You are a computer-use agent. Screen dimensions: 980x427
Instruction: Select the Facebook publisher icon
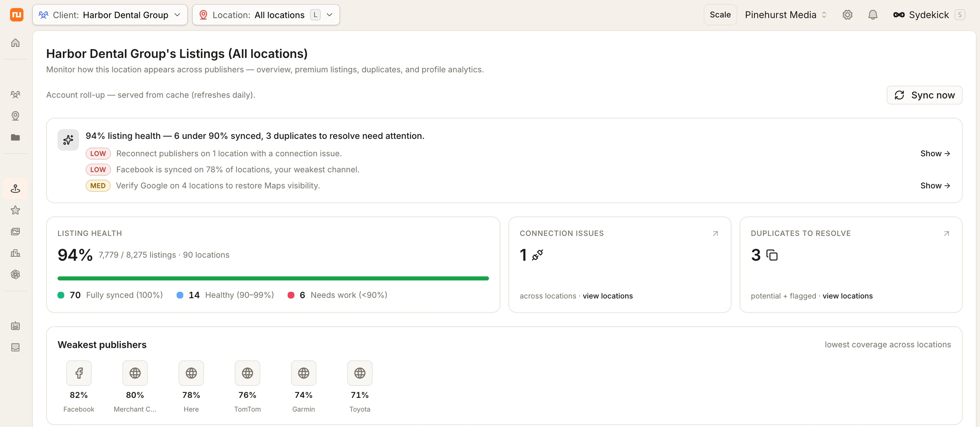coord(79,373)
